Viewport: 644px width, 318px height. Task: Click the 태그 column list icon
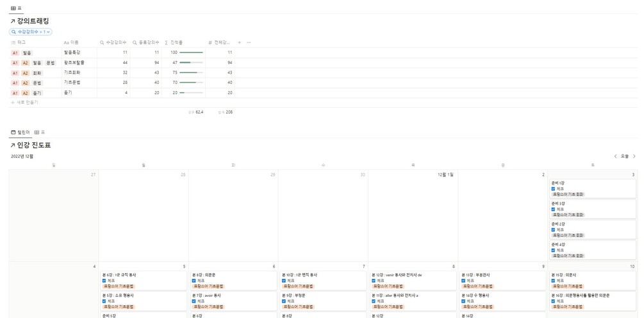tap(13, 42)
